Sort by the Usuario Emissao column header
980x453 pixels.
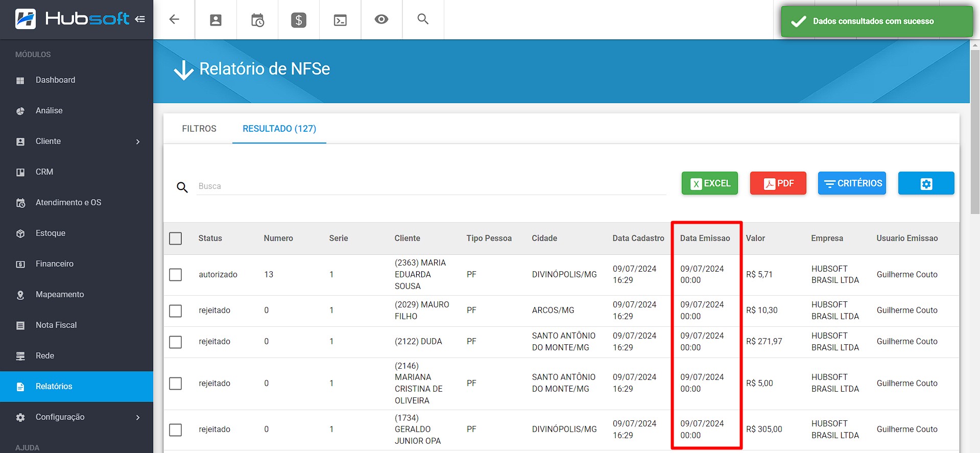point(907,239)
